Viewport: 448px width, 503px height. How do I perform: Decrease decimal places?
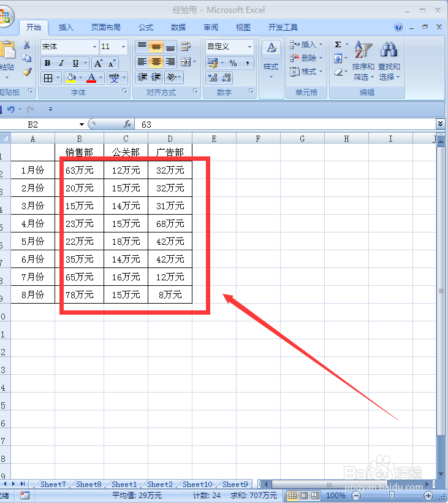pyautogui.click(x=226, y=78)
